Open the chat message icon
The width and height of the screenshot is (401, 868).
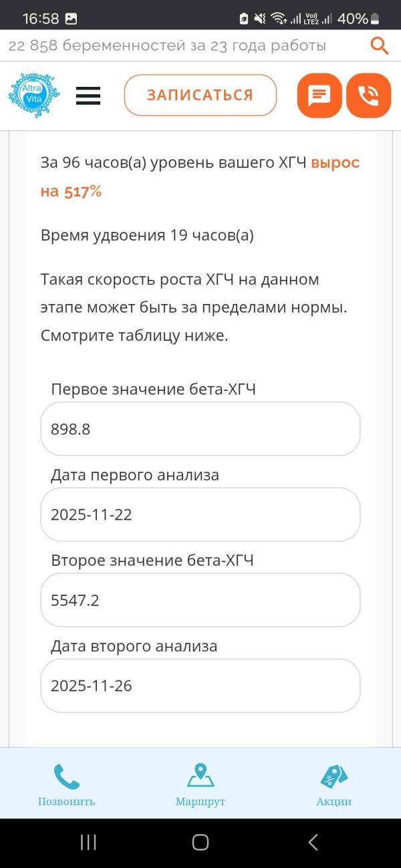(x=319, y=96)
